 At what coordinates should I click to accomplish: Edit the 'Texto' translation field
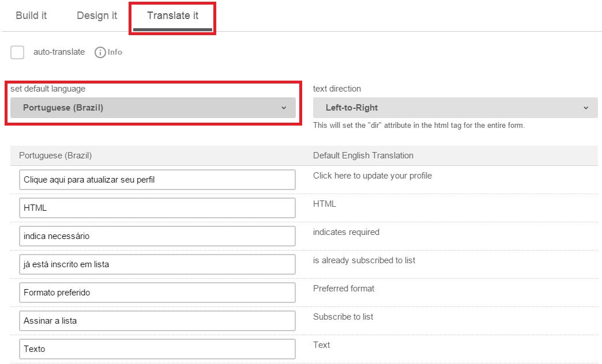(x=157, y=348)
